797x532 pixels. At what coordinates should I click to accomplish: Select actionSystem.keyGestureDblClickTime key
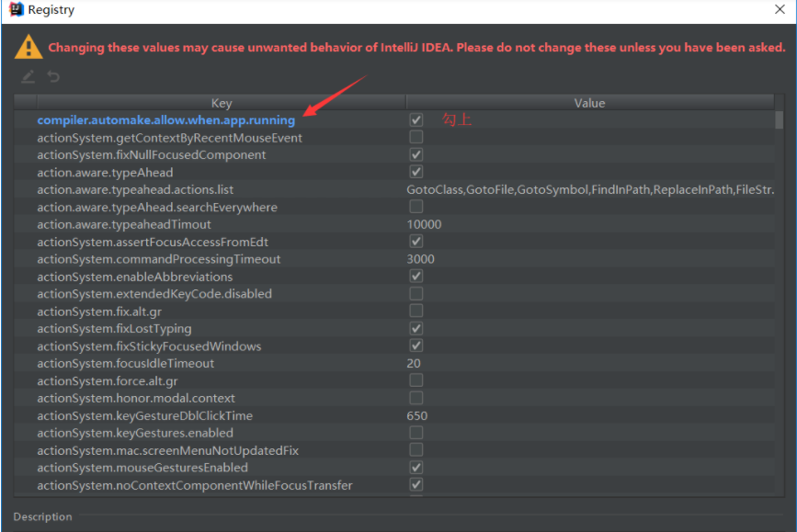coord(144,415)
